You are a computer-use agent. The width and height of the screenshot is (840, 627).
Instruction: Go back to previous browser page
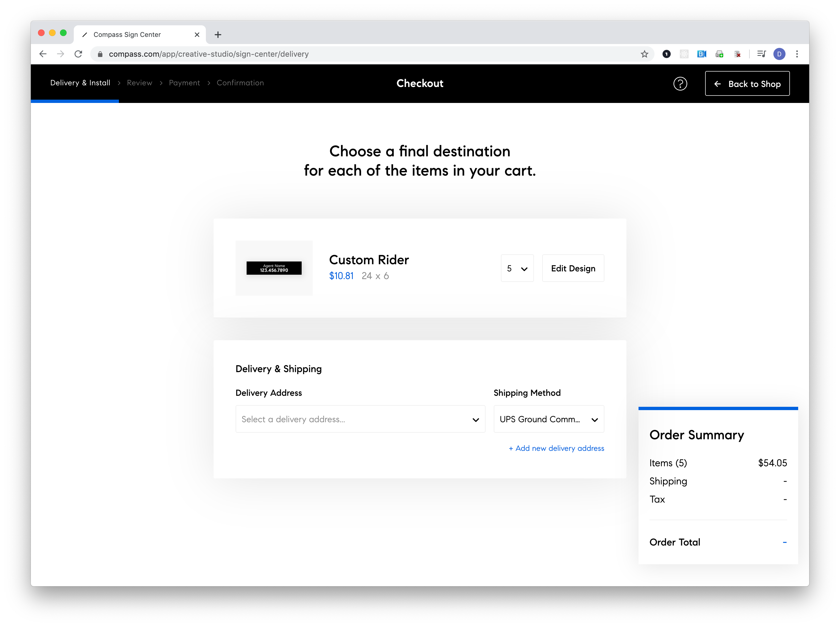tap(43, 54)
